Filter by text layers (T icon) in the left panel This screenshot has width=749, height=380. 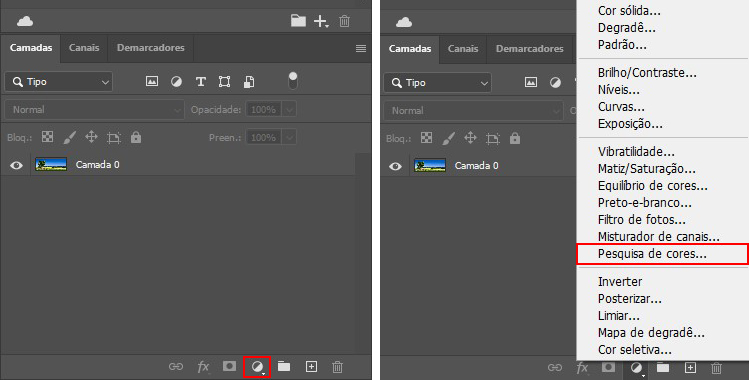point(201,82)
